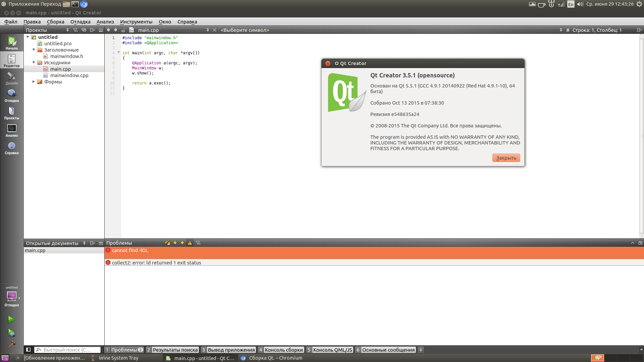This screenshot has height=362, width=644.
Task: Select the 'cannot find -lGL' error entry
Action: pos(130,250)
